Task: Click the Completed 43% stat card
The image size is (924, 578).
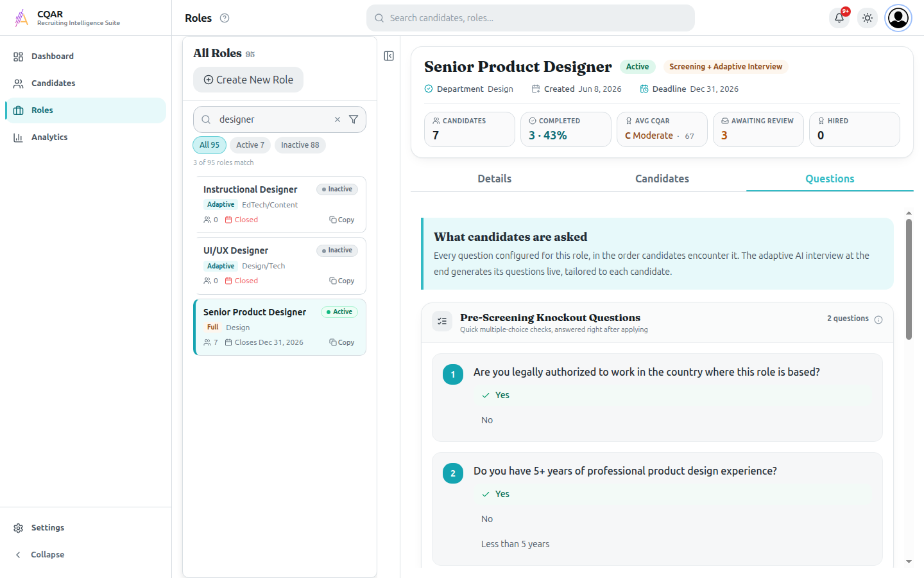Action: click(x=566, y=129)
